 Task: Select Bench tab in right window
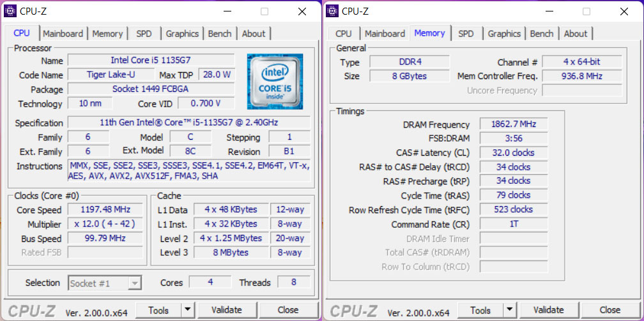coord(542,34)
